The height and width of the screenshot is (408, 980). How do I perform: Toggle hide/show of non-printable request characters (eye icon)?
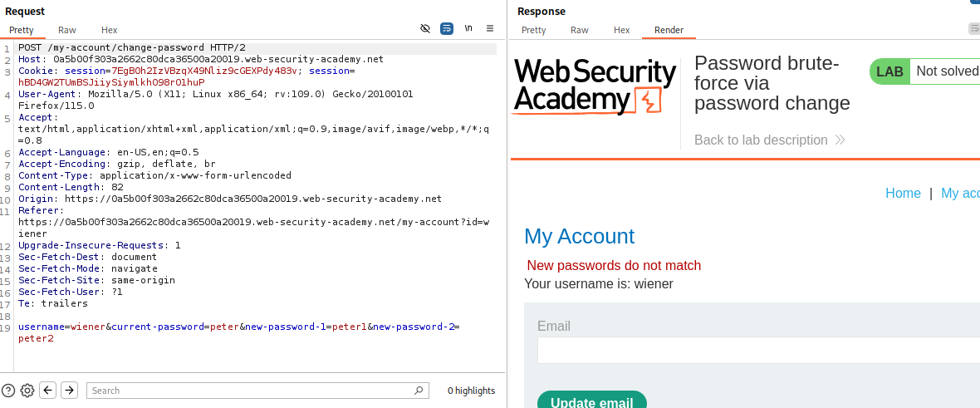pos(425,28)
